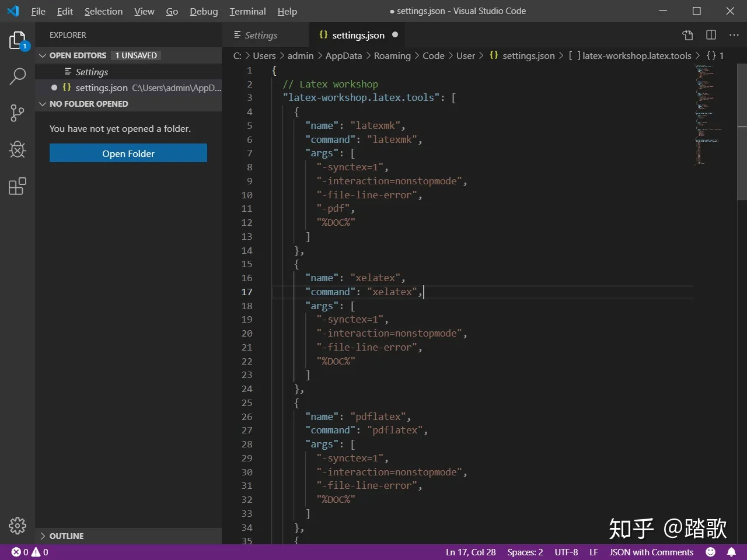
Task: Open the Source Control view
Action: [x=18, y=113]
